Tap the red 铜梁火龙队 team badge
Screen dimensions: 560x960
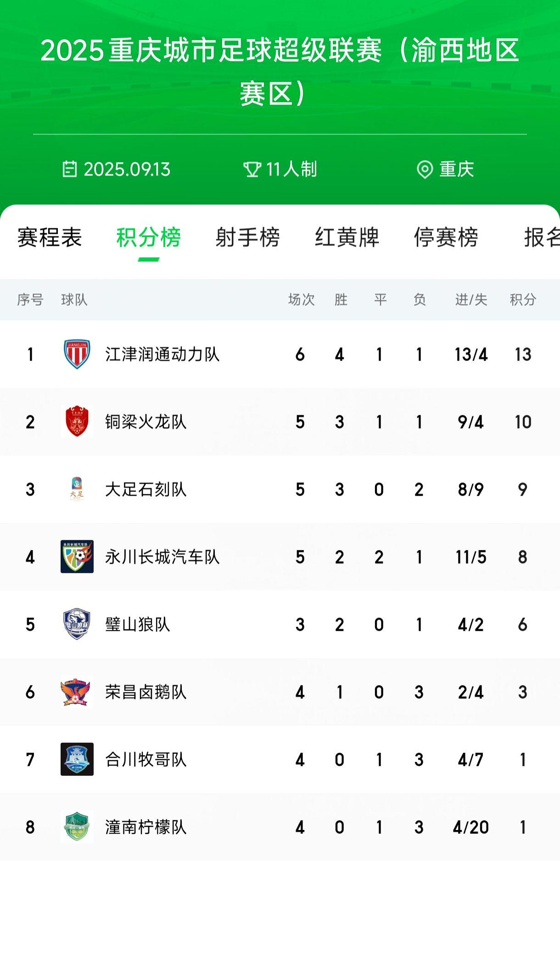pyautogui.click(x=77, y=421)
